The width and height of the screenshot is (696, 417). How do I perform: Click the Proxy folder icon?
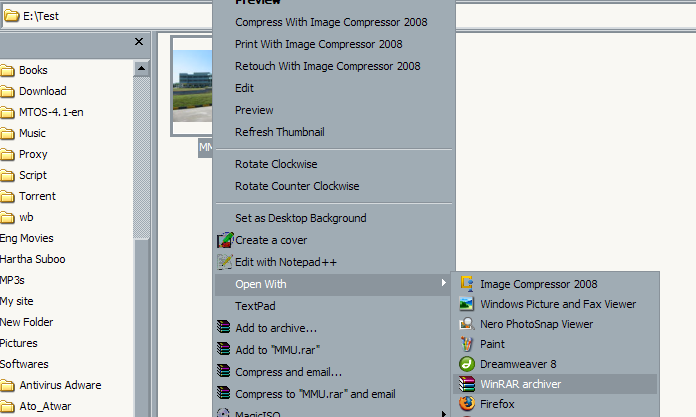7,154
